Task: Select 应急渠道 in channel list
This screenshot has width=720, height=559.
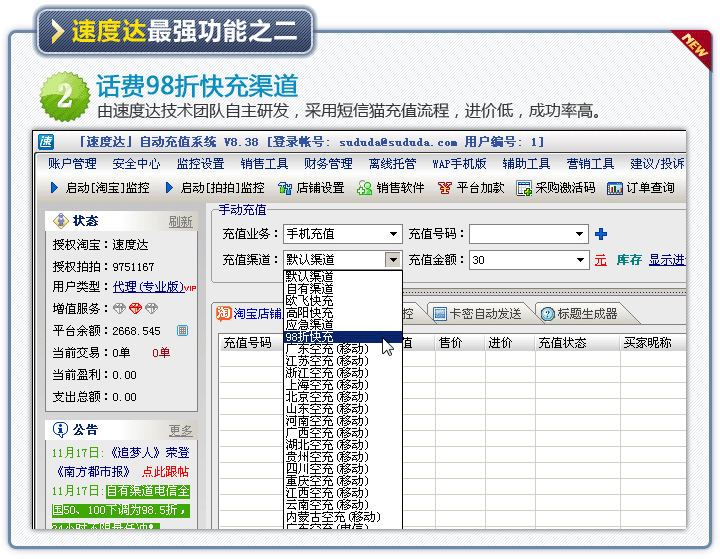Action: tap(343, 325)
